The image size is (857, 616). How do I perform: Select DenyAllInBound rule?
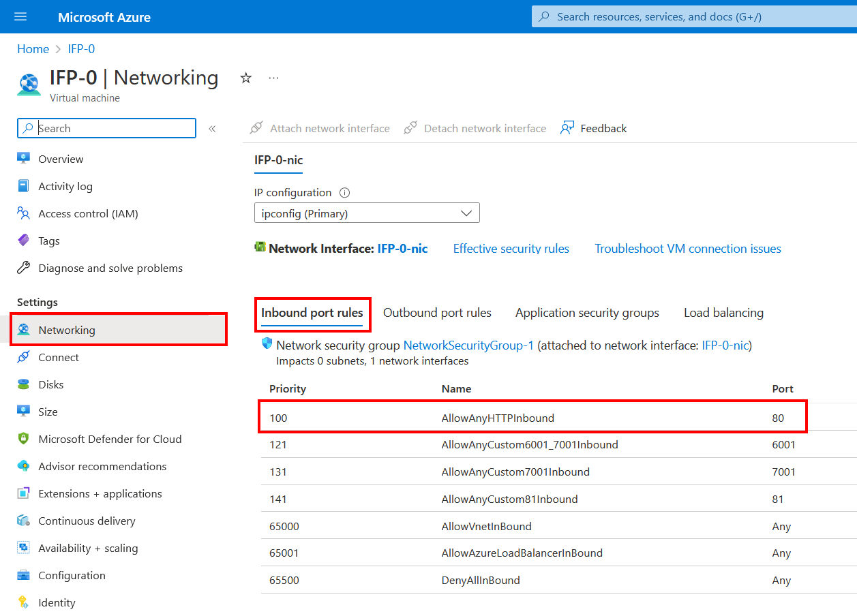coord(558,581)
